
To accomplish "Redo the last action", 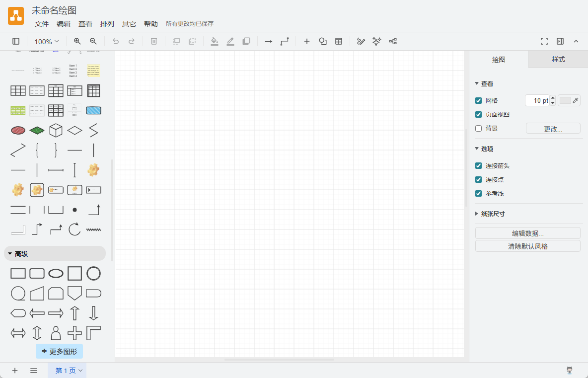I will coord(132,41).
